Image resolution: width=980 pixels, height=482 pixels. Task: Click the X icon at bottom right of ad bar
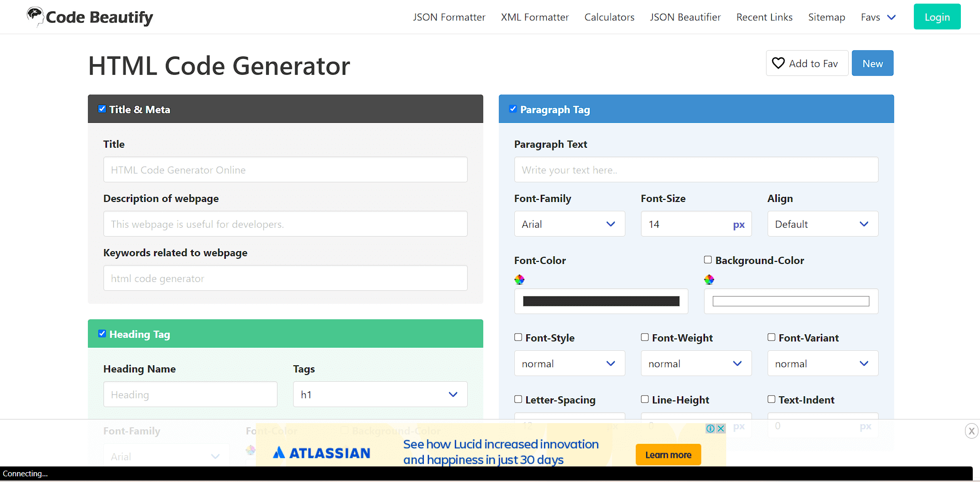971,430
